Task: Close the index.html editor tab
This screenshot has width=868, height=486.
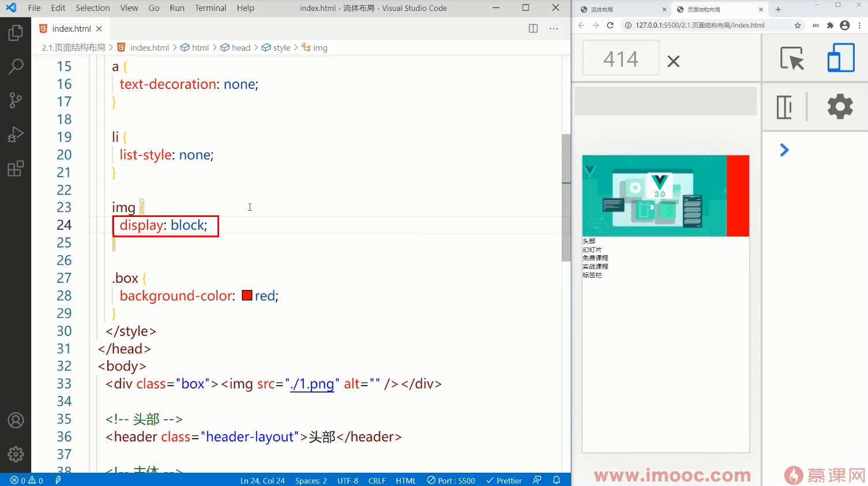Action: pos(99,29)
